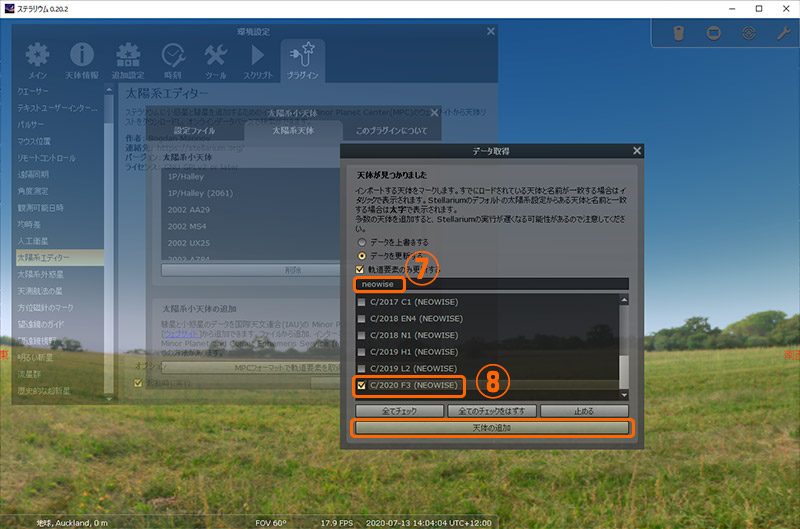Toggle the 軌道要素のみ更新する checkbox
Image resolution: width=800 pixels, height=529 pixels.
point(360,269)
